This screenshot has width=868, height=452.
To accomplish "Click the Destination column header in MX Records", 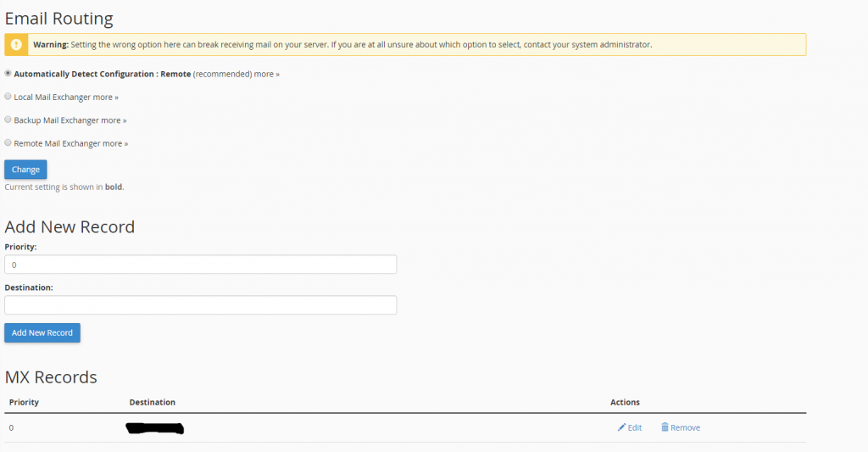I will [153, 402].
